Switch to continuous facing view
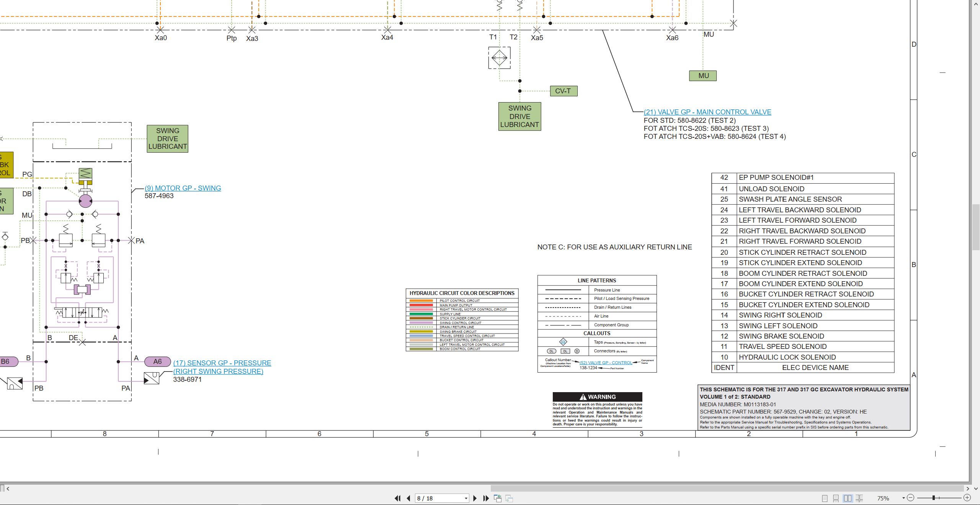980x505 pixels. coord(859,498)
